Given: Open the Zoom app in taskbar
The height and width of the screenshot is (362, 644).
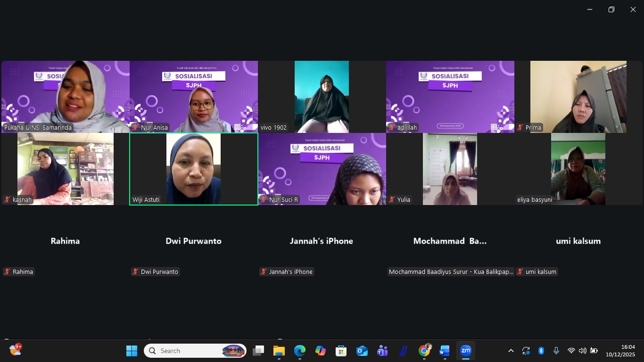Looking at the screenshot, I should point(465,351).
